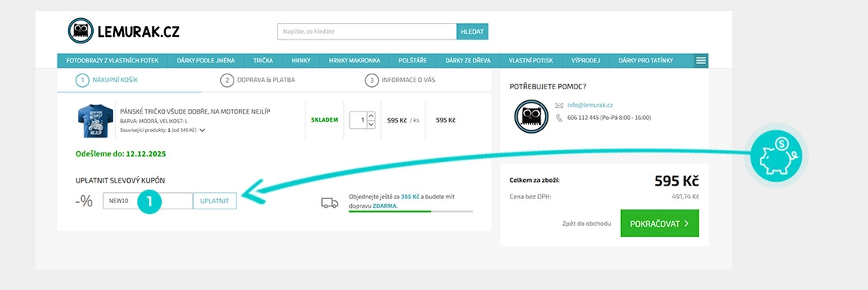This screenshot has height=290, width=868.
Task: Select step 2 Doprava & platba tab
Action: (x=258, y=80)
